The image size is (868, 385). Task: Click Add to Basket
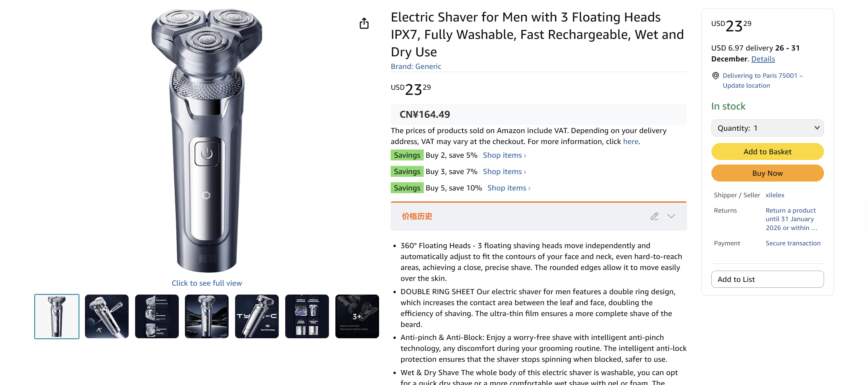point(767,152)
